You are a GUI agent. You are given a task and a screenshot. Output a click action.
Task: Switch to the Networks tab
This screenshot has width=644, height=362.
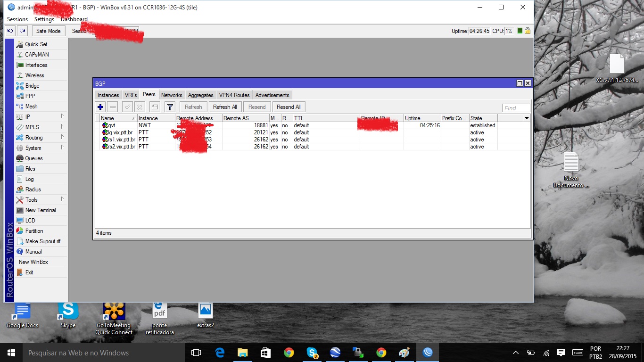pyautogui.click(x=172, y=95)
